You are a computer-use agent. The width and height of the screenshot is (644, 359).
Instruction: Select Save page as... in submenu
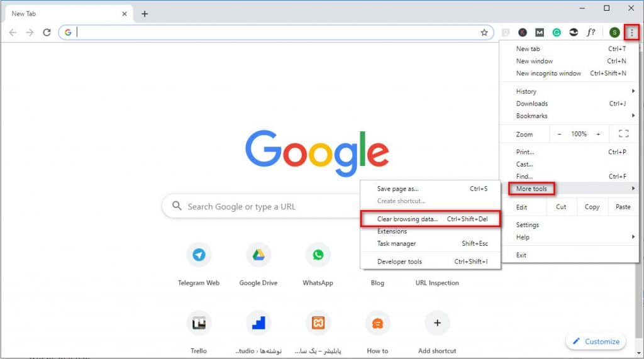430,189
